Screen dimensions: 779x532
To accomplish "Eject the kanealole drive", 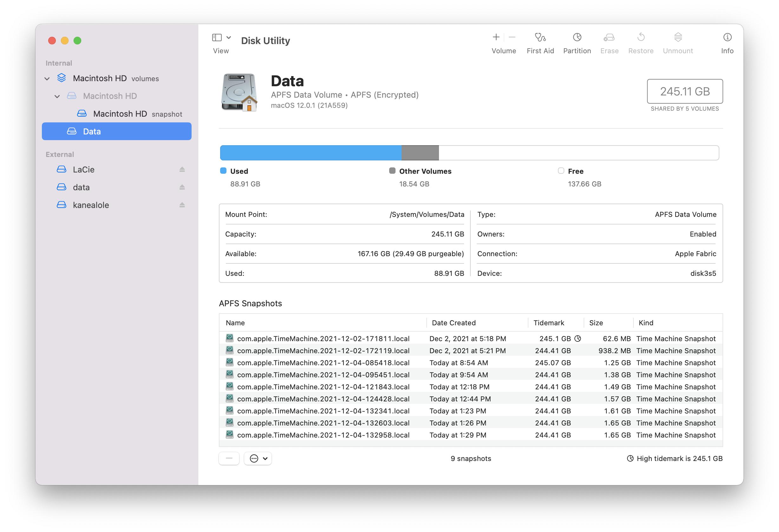I will 182,205.
